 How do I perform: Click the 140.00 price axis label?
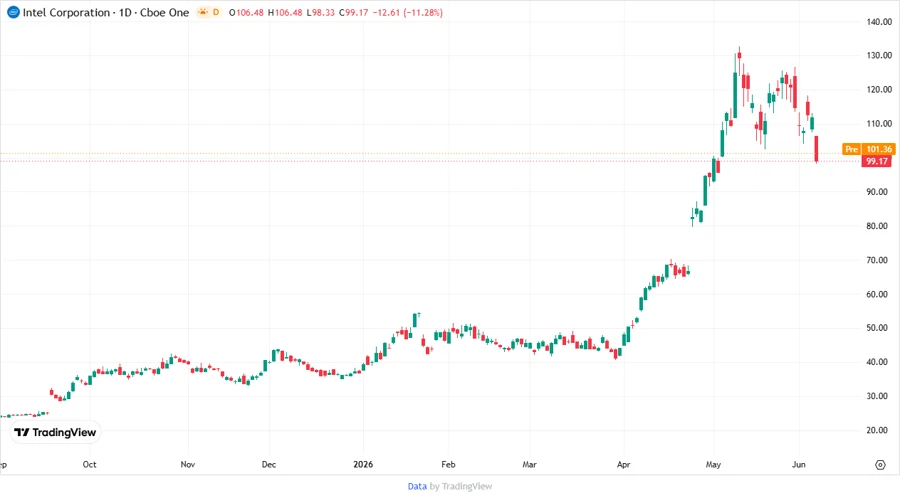coord(879,22)
